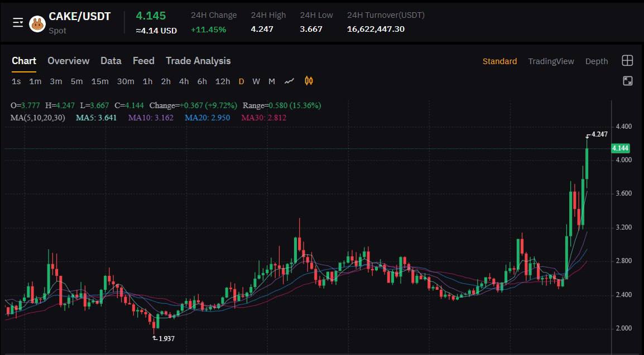Viewport: 644px width, 355px height.
Task: Switch to line chart style icon
Action: (x=289, y=81)
